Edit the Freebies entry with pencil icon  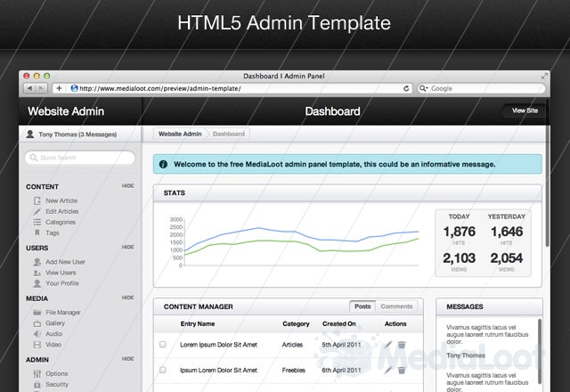388,369
